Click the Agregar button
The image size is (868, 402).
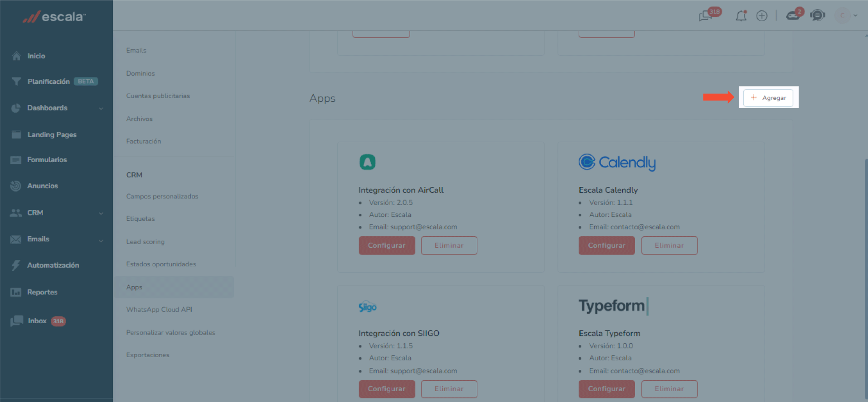(768, 98)
